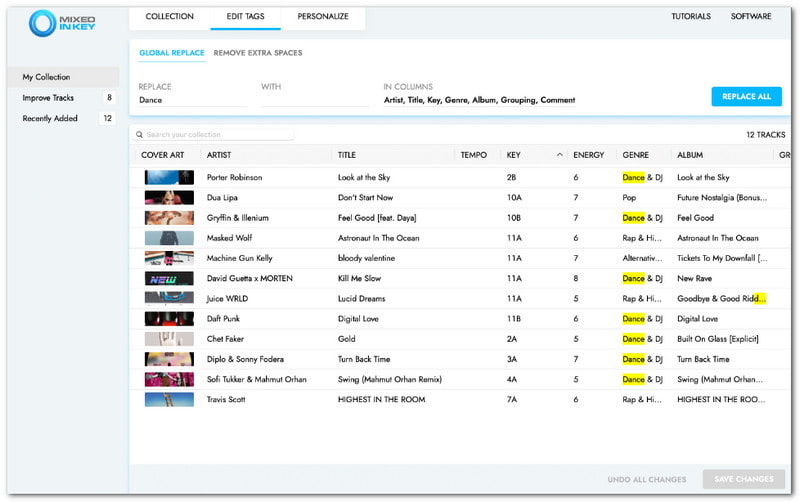
Task: Click 'Swing (Mahmut Orhan Remix)' title
Action: (390, 379)
